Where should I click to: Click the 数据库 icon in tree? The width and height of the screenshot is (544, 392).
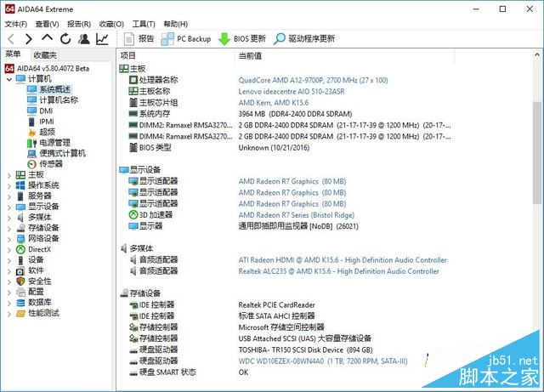(x=20, y=303)
